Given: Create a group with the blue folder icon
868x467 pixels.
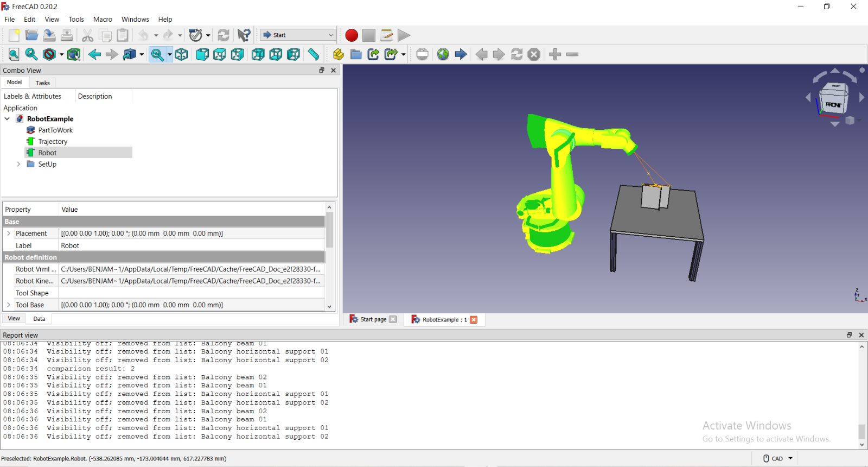Looking at the screenshot, I should pos(356,54).
